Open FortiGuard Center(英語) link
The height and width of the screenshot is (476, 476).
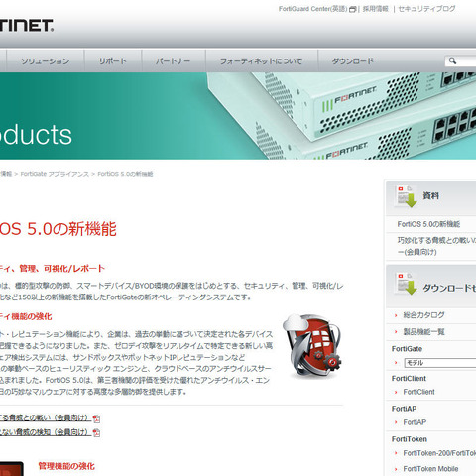(312, 9)
